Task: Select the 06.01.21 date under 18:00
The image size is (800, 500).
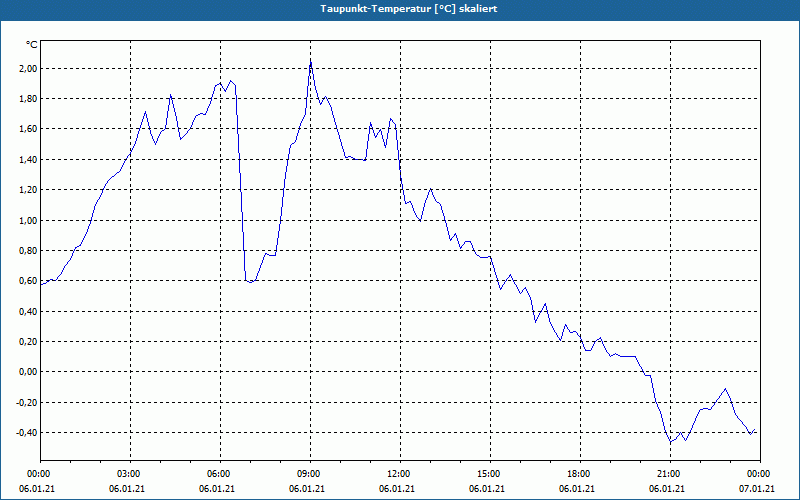Action: [x=577, y=488]
